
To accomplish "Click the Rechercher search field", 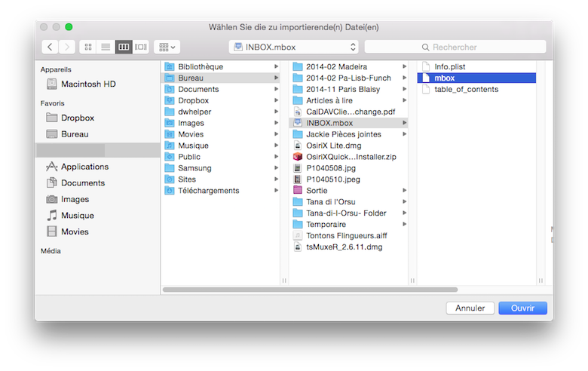I will [455, 47].
